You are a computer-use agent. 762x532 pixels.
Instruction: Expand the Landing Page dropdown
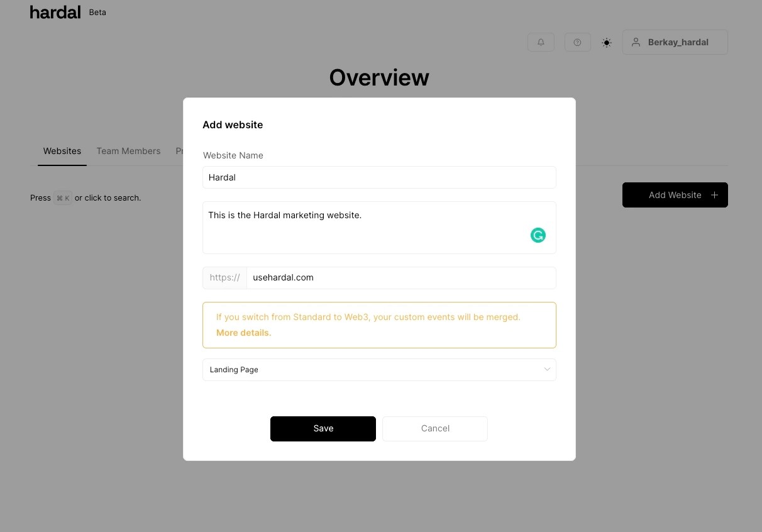[379, 370]
